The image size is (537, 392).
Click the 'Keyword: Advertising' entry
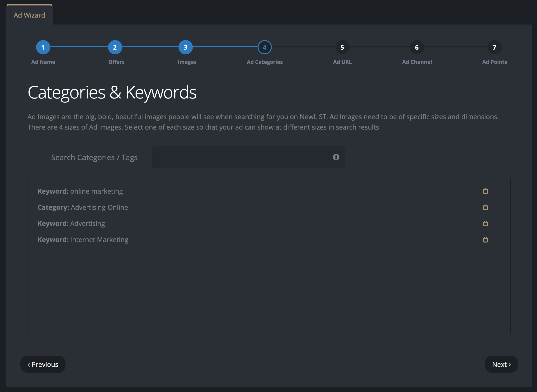(x=71, y=224)
